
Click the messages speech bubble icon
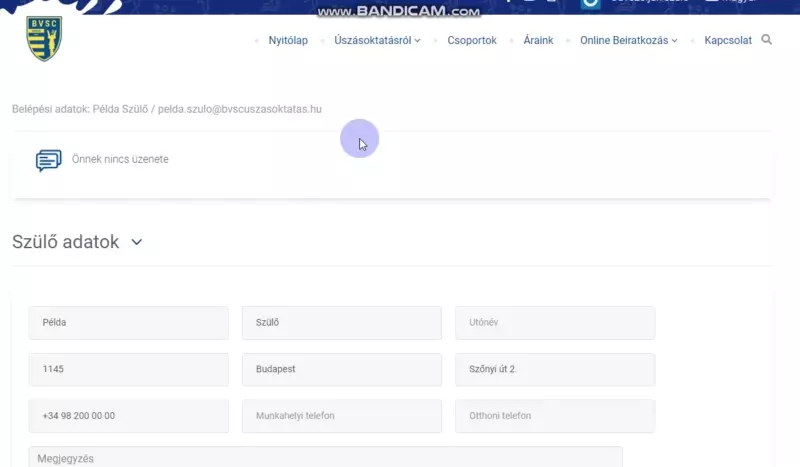click(x=48, y=160)
